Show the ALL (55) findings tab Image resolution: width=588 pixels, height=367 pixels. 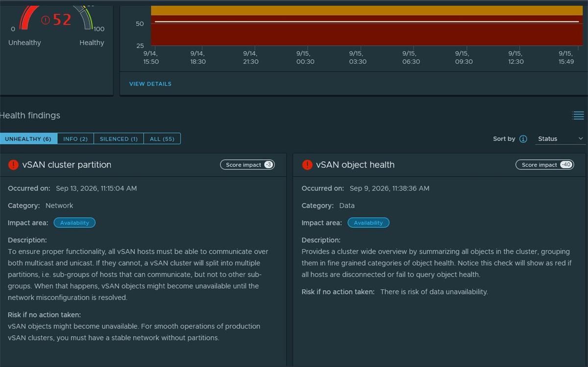coord(162,139)
